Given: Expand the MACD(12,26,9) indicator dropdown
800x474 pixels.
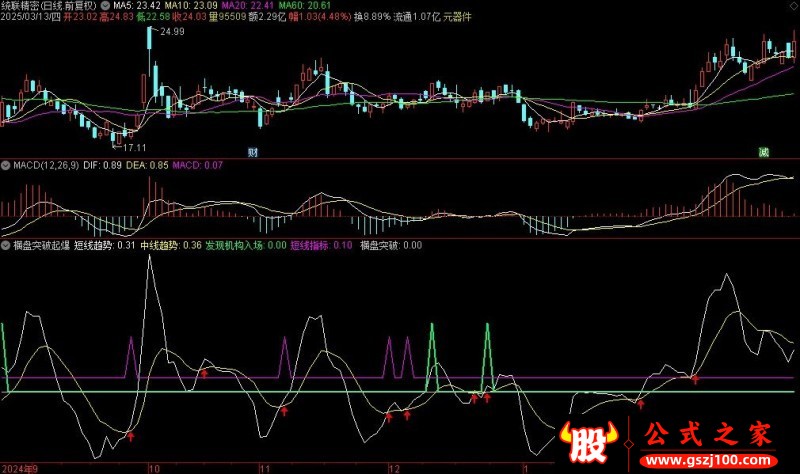Looking at the screenshot, I should (6, 165).
